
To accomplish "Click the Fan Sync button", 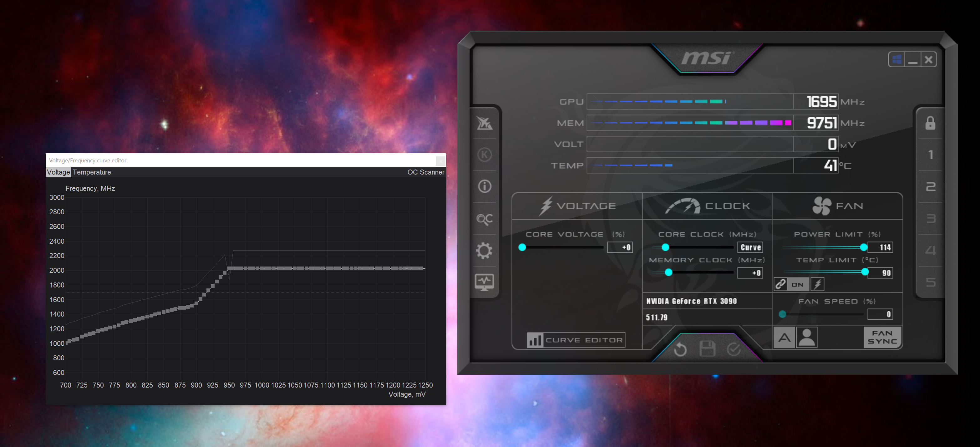I will click(x=882, y=338).
